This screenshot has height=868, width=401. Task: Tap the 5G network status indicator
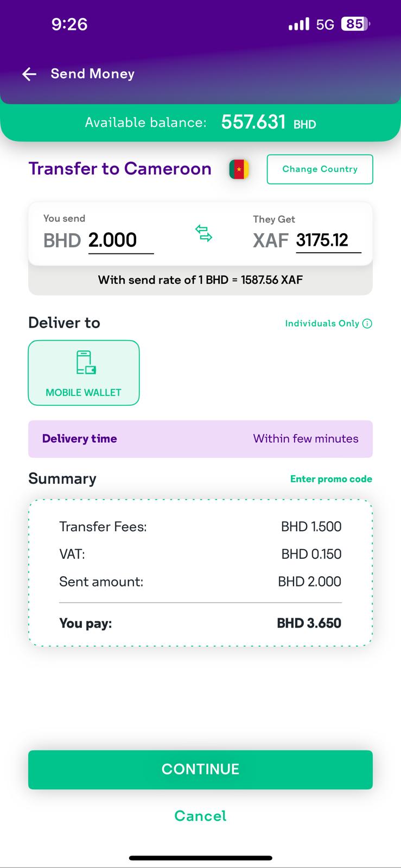[325, 24]
